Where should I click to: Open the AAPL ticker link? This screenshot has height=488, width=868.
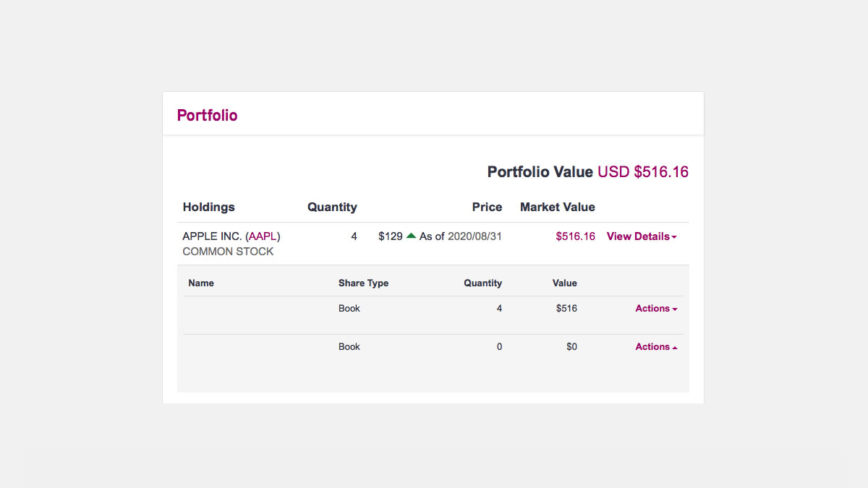coord(263,236)
